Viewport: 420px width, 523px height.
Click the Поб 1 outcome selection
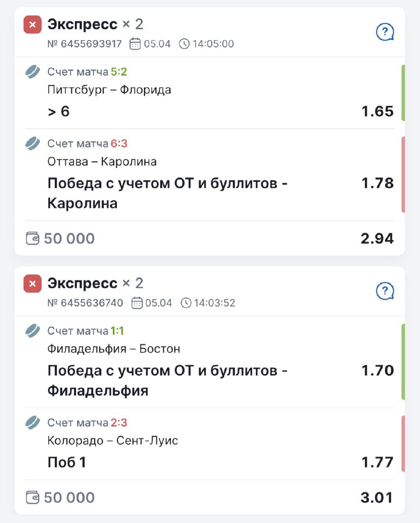point(67,462)
